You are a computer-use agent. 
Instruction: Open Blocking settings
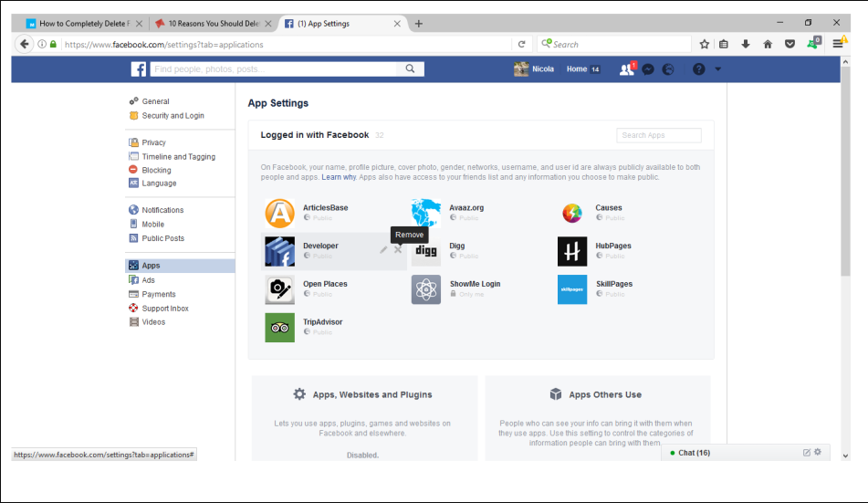coord(156,170)
